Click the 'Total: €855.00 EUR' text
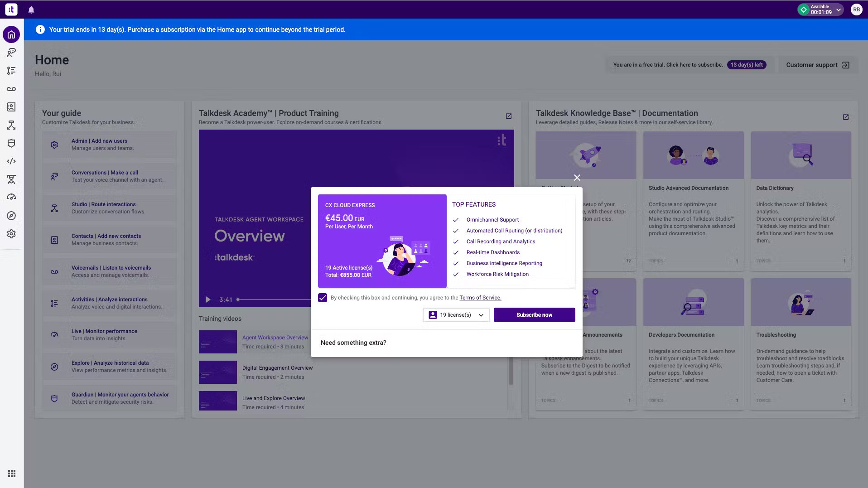This screenshot has width=868, height=488. (348, 275)
